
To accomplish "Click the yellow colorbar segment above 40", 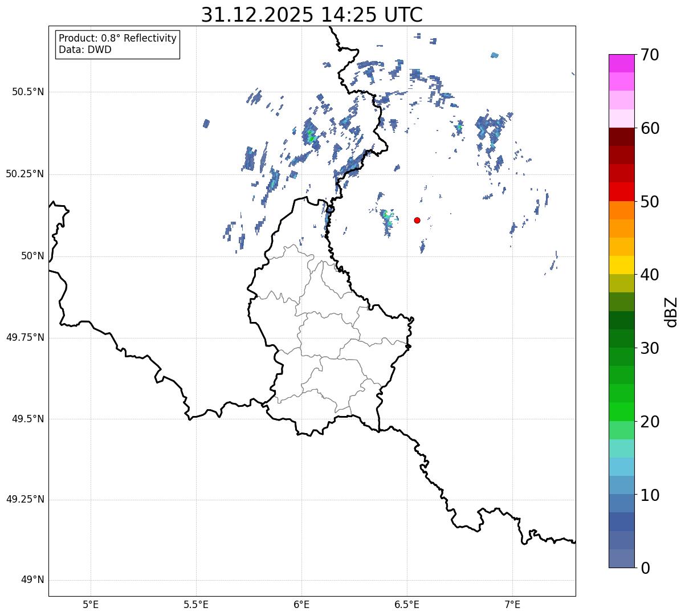I will (622, 265).
